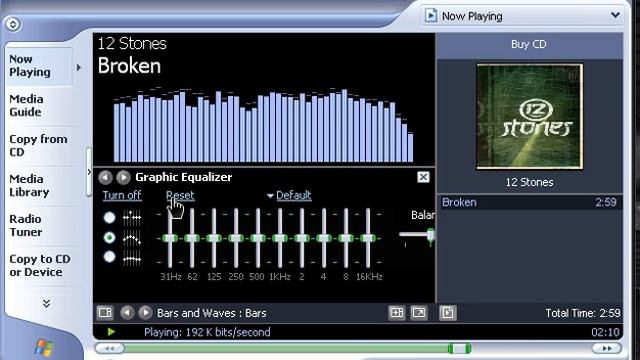The image size is (640, 360).
Task: Select independent equalizer sliders radio option
Action: coord(109,218)
